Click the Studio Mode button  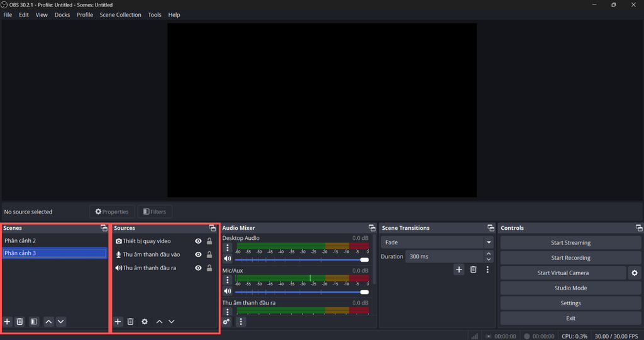(x=570, y=288)
